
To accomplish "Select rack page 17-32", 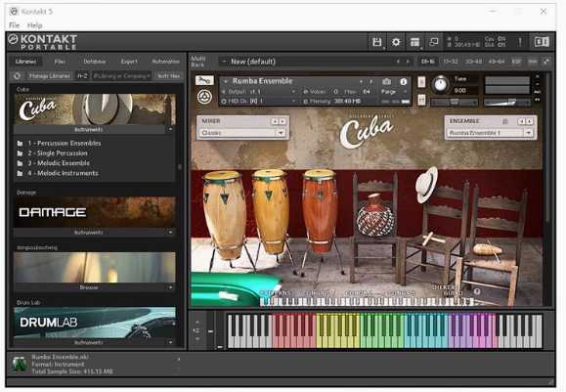I will pyautogui.click(x=450, y=62).
